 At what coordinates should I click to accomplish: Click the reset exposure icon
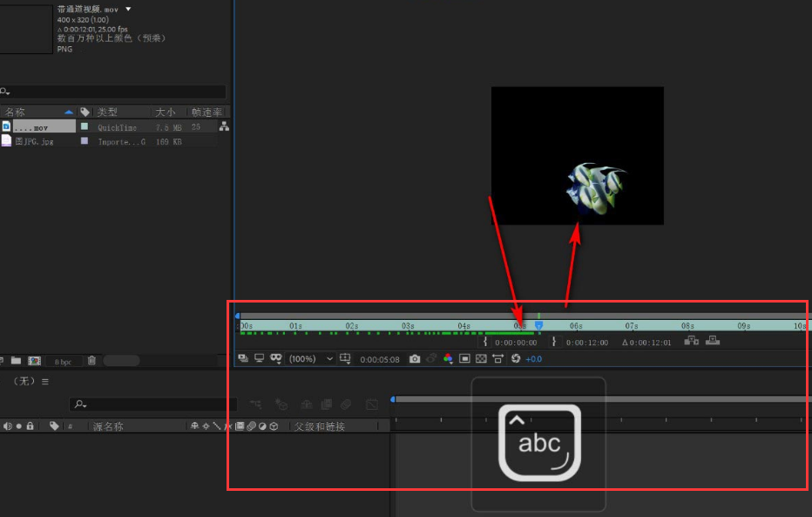pyautogui.click(x=516, y=358)
